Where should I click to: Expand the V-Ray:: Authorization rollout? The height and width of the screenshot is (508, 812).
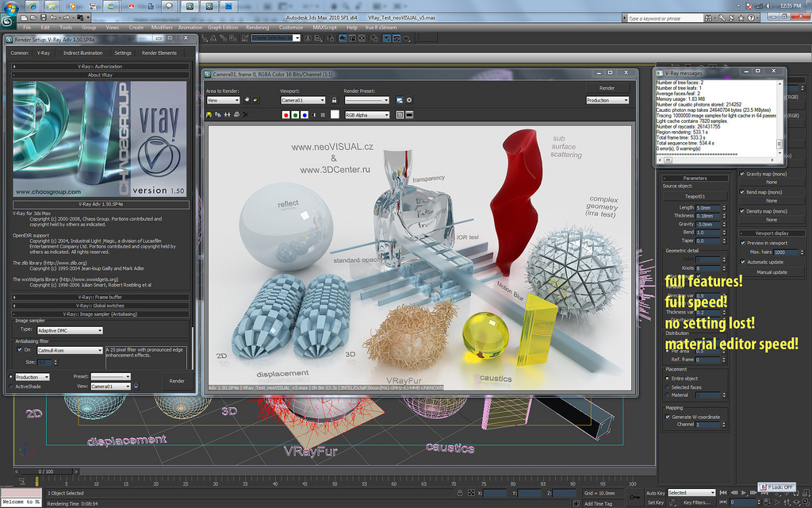coord(100,67)
